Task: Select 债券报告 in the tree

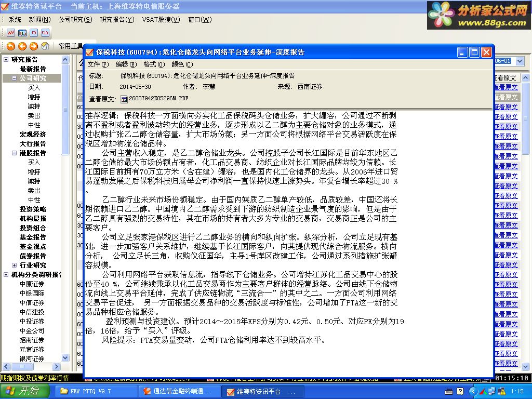Action: pos(33,256)
